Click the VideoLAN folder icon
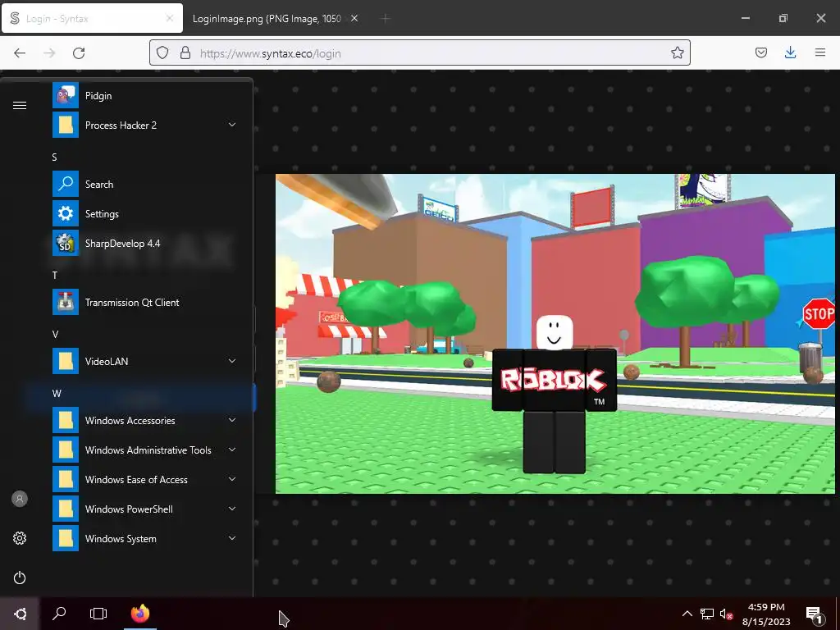 66,362
